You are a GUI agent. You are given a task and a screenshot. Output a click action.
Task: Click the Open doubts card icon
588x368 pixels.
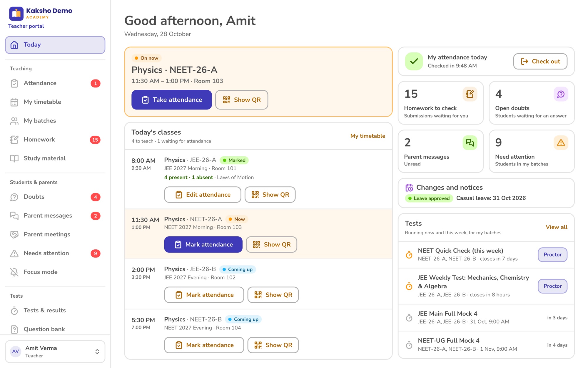(x=561, y=94)
